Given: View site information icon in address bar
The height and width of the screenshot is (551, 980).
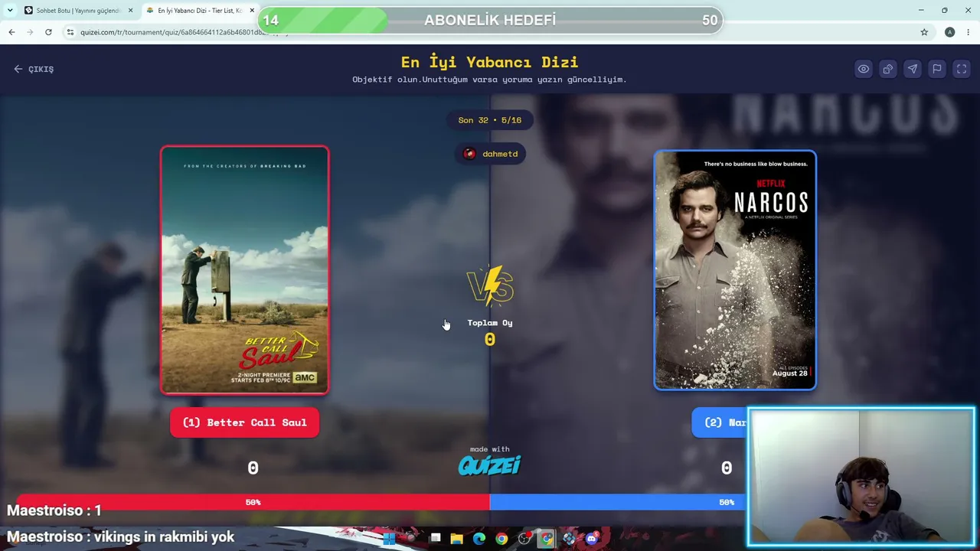Looking at the screenshot, I should 70,32.
